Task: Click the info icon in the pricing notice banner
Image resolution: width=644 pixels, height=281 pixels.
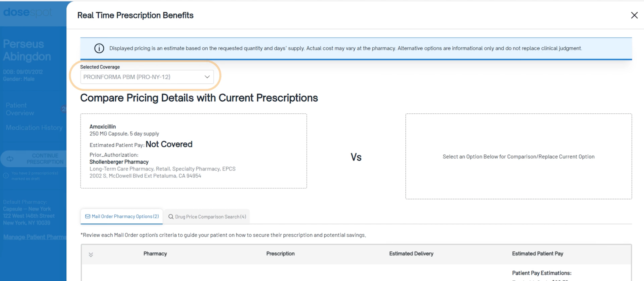Action: pos(99,48)
